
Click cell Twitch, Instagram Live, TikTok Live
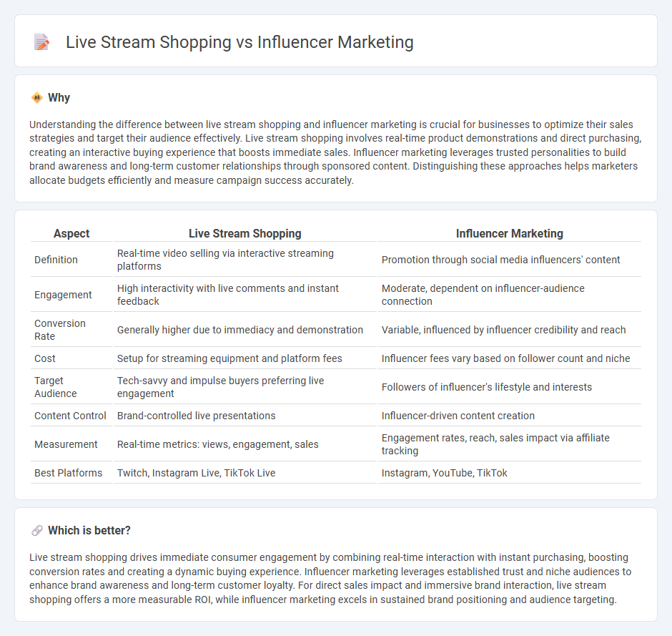point(245,473)
